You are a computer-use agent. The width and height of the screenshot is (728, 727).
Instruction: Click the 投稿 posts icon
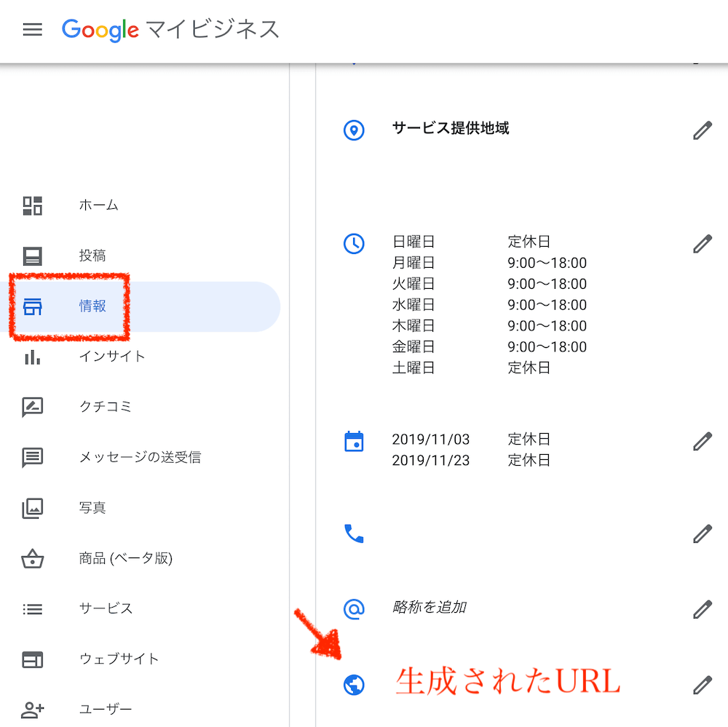(33, 256)
